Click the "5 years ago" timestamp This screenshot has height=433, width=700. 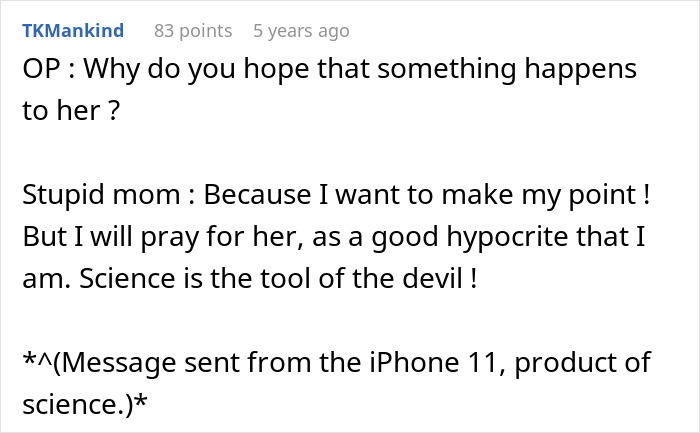pos(301,31)
